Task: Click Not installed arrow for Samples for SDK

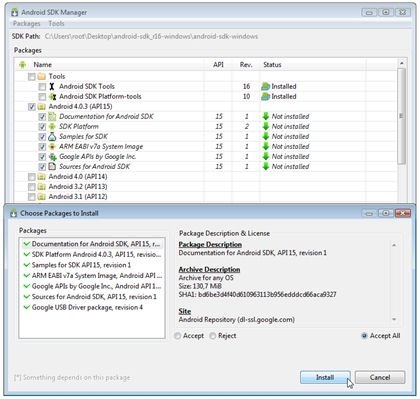Action: [x=266, y=136]
